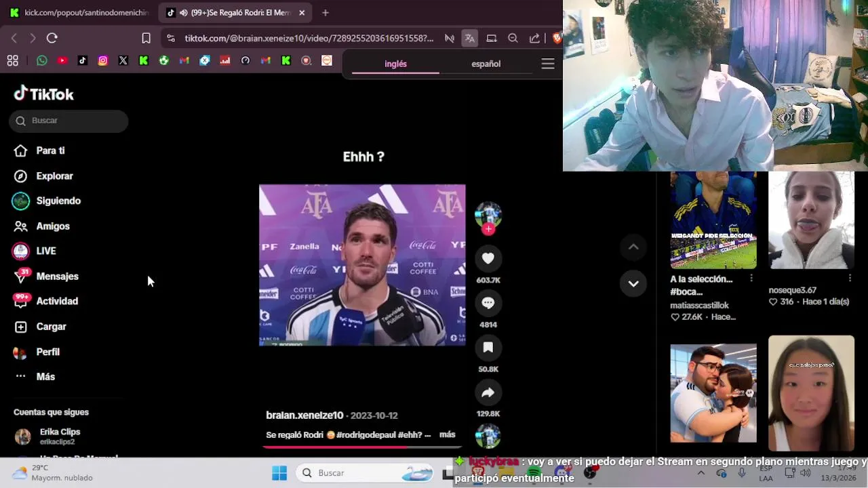
Task: Click the translate icon in address bar
Action: tap(469, 38)
